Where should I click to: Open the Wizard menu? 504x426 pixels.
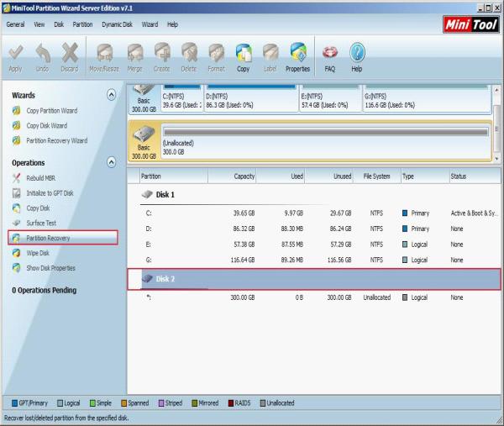pyautogui.click(x=150, y=24)
